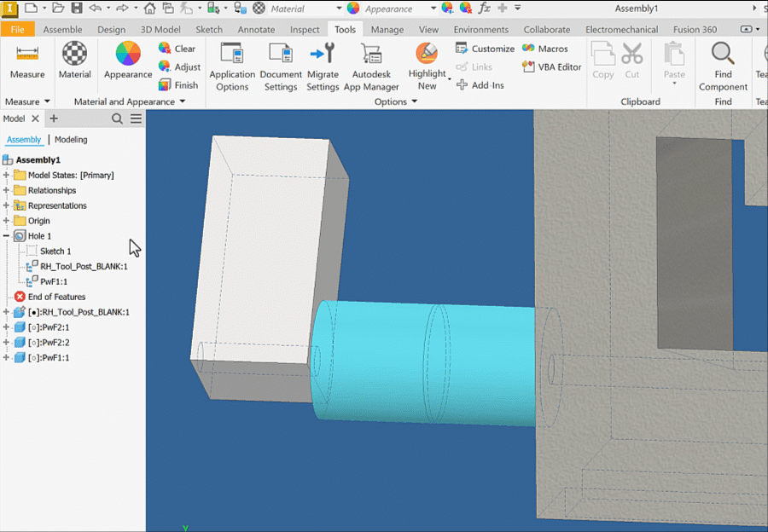The height and width of the screenshot is (532, 768).
Task: Click the customize quick access toolbar arrow
Action: [518, 8]
